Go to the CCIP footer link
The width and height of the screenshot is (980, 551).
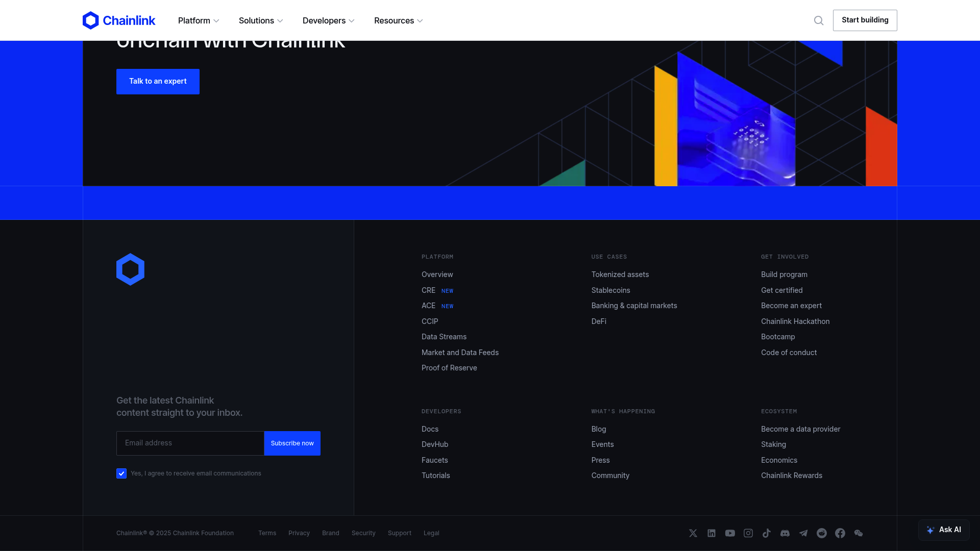(x=430, y=321)
